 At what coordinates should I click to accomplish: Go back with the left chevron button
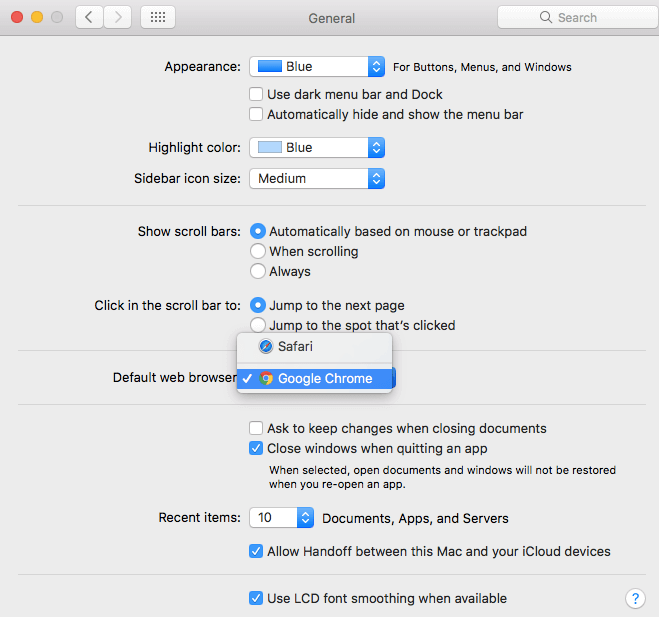89,17
